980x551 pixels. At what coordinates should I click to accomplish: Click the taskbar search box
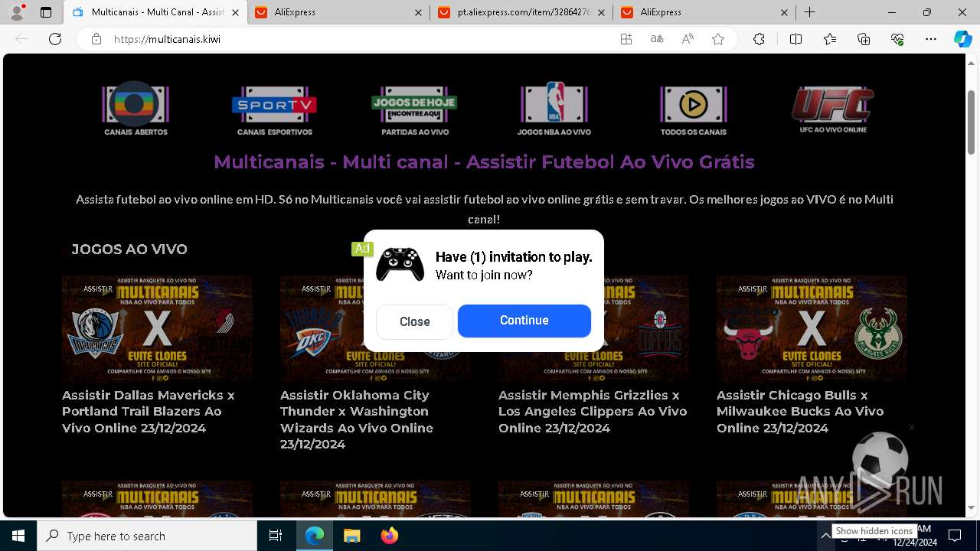pos(147,536)
